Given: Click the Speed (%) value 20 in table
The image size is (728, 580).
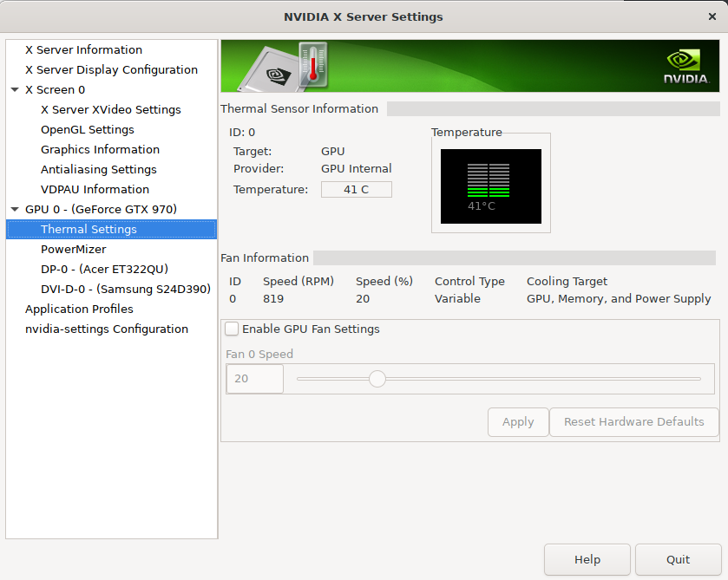Looking at the screenshot, I should [363, 298].
